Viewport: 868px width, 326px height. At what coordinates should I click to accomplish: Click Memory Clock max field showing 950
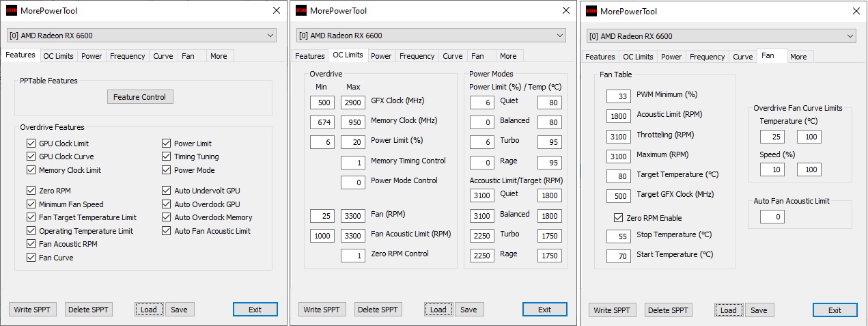click(353, 122)
